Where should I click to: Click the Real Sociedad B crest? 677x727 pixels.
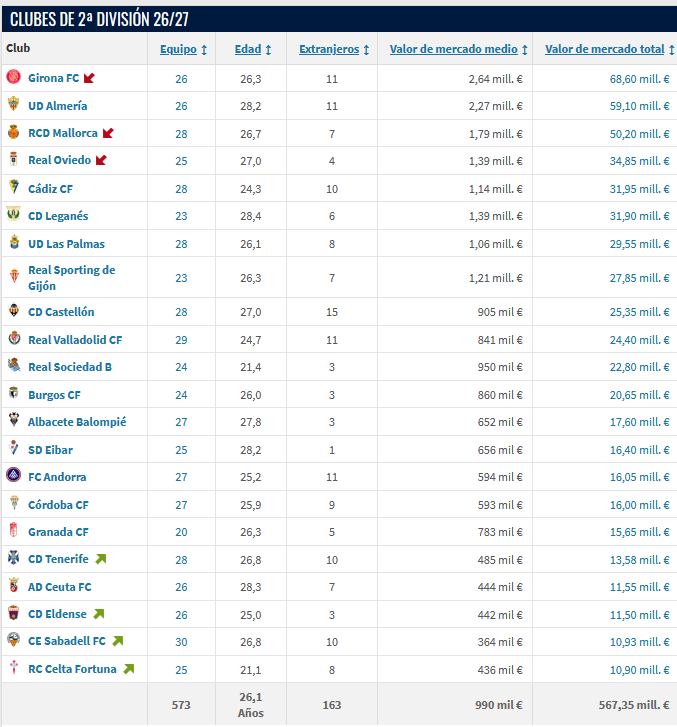[14, 365]
